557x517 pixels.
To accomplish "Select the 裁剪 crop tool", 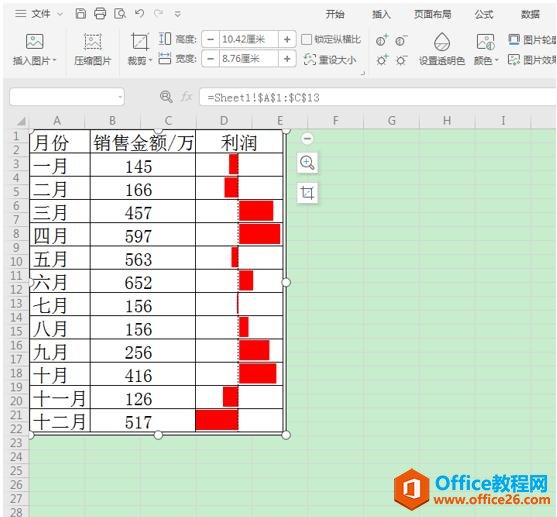I will pyautogui.click(x=140, y=42).
